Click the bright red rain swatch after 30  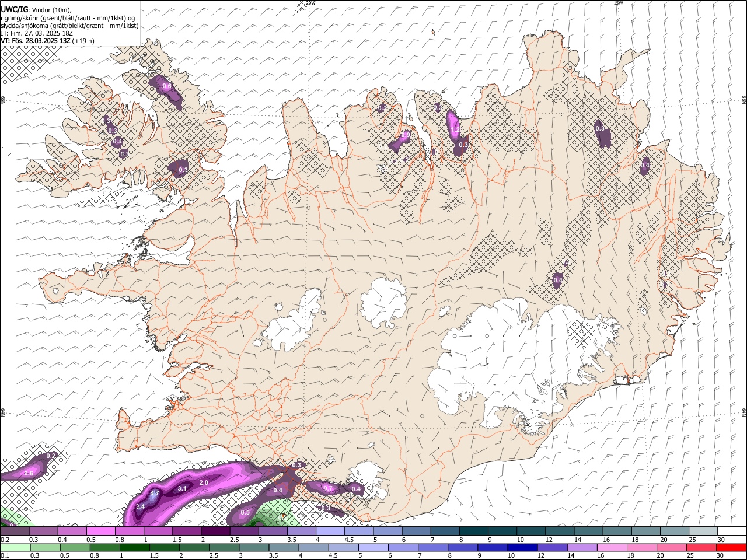click(x=731, y=547)
